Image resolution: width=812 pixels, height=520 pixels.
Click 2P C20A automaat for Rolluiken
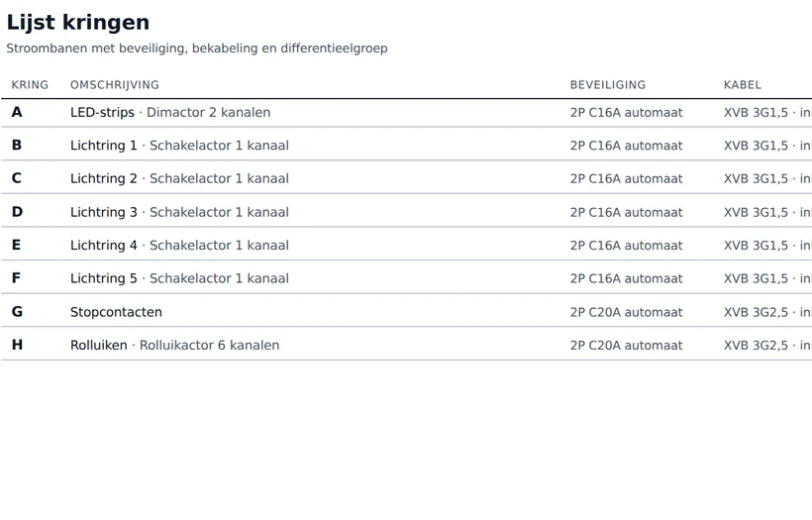pos(627,346)
